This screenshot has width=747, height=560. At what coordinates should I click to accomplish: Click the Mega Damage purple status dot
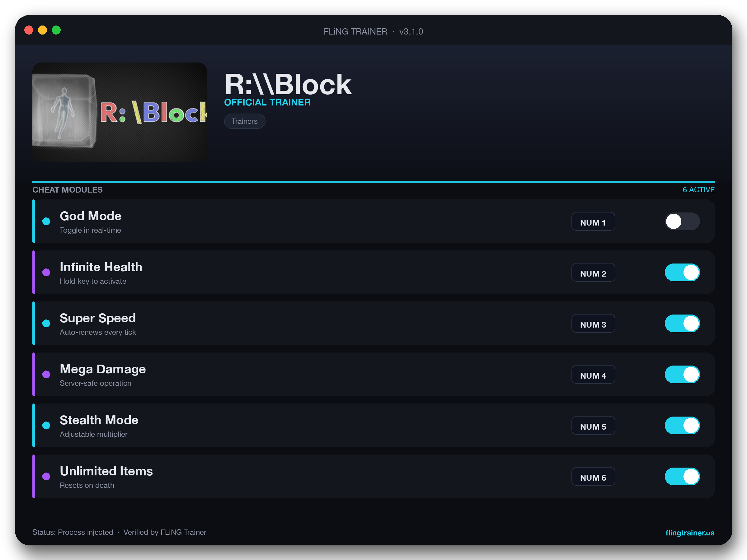tap(46, 374)
